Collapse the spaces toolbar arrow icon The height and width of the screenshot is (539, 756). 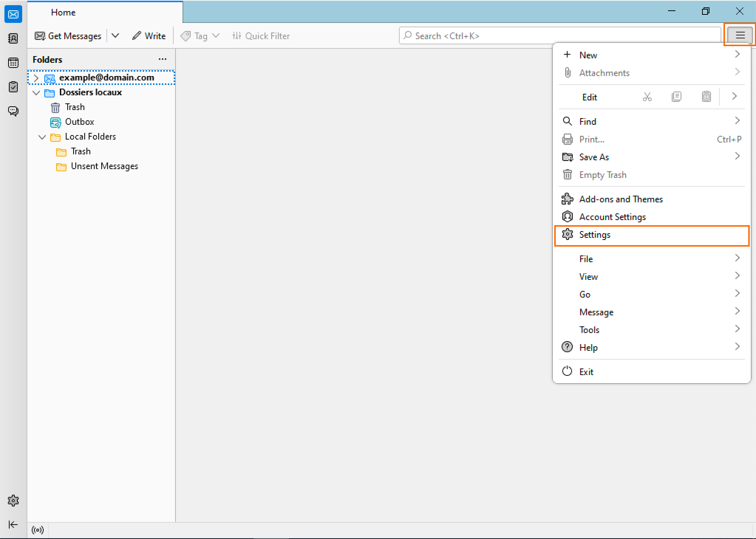[x=13, y=525]
